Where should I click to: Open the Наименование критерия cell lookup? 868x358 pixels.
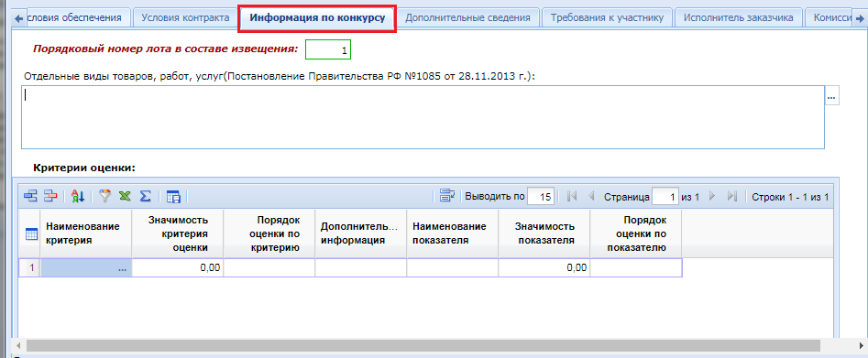coord(122,268)
